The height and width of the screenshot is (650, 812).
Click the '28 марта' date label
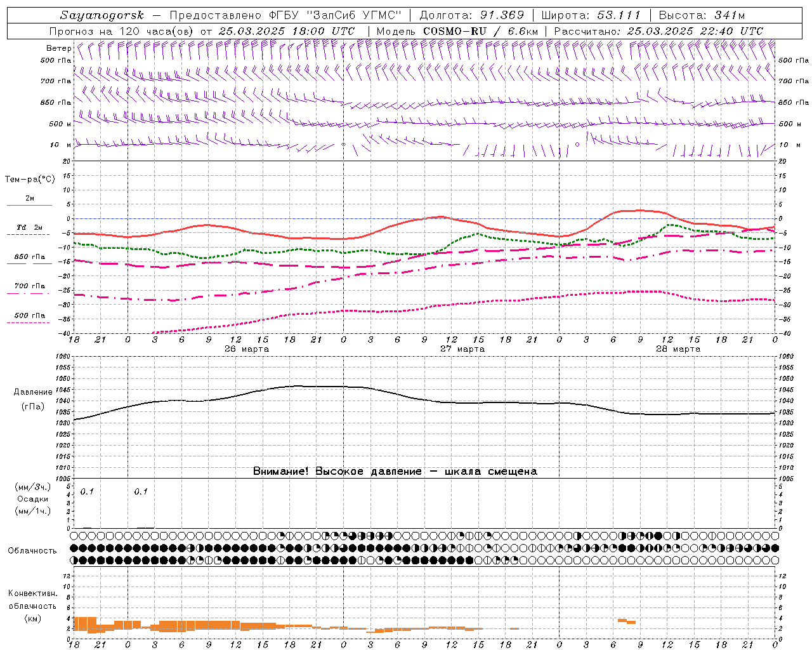coord(678,349)
